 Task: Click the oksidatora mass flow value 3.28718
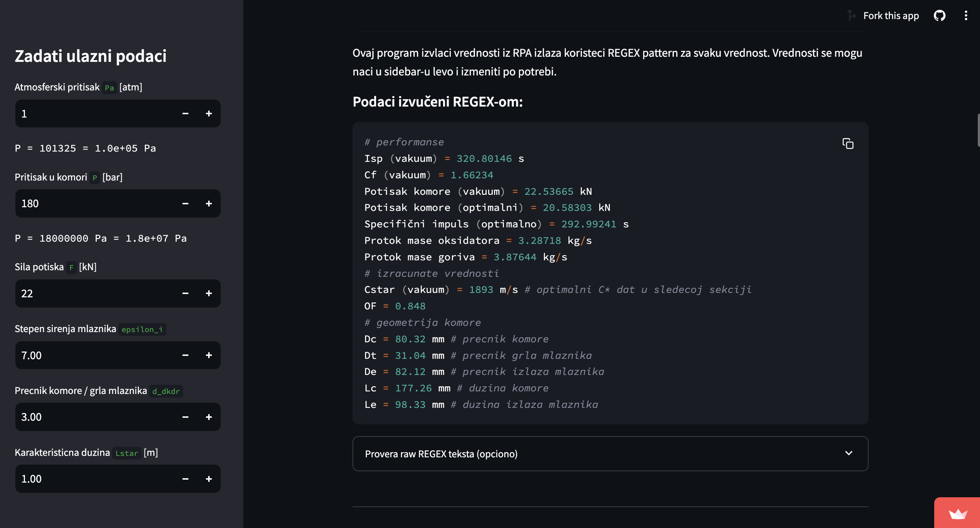tap(539, 241)
